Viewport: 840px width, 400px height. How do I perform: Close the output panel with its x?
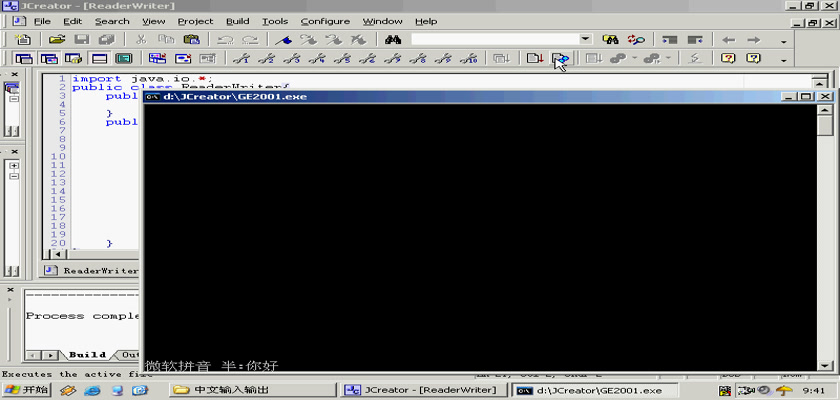pos(11,289)
